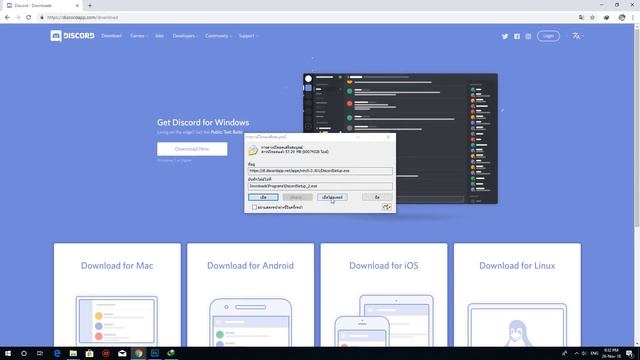Click the translate page icon in address bar

coord(581,18)
